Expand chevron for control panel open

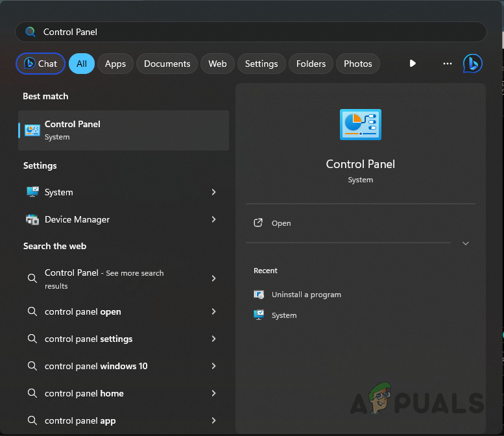point(214,311)
